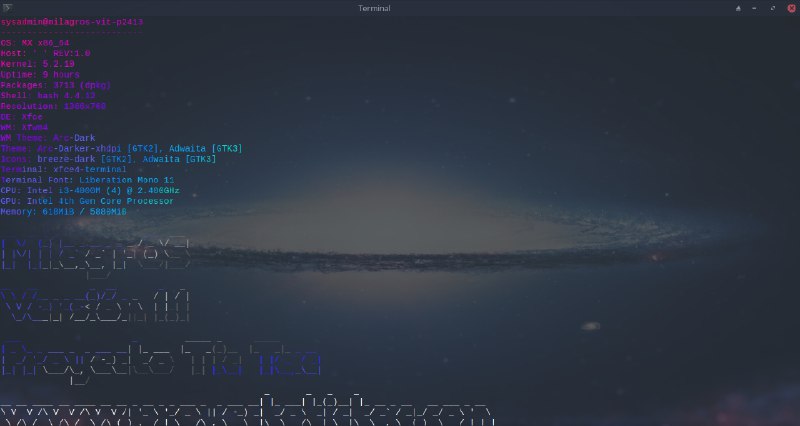Maximize the Terminal window
Image resolution: width=800 pixels, height=426 pixels.
tap(772, 7)
